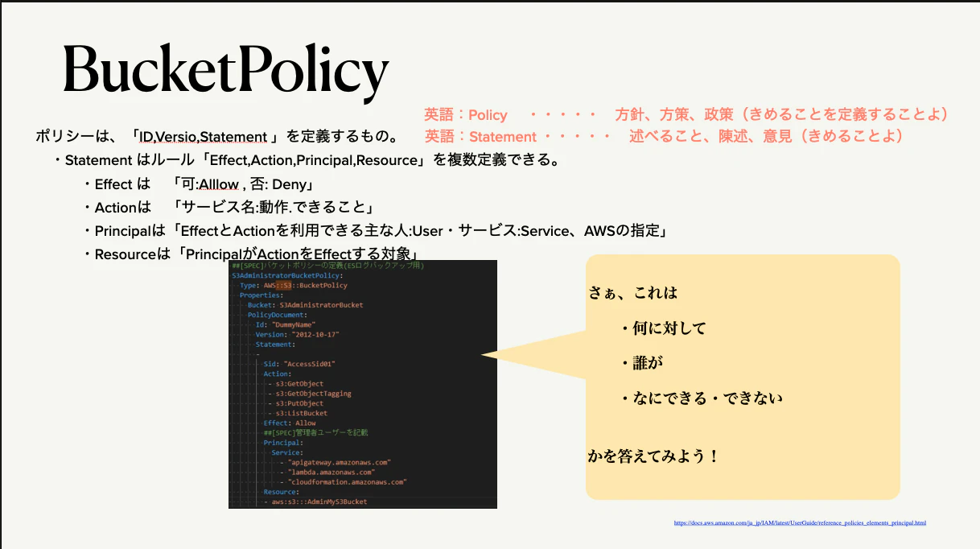The height and width of the screenshot is (549, 980).
Task: Click the 's3:PutObject' code line
Action: [x=296, y=403]
